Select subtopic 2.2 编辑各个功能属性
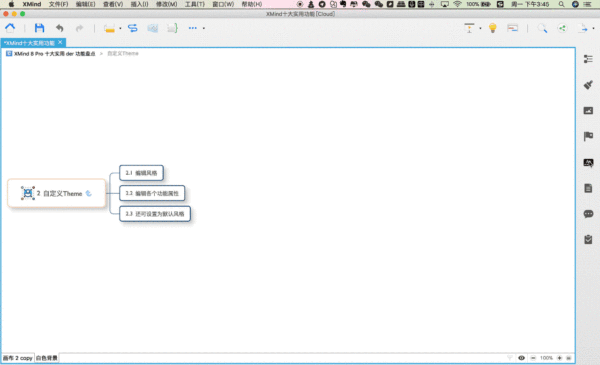This screenshot has height=365, width=600. [152, 193]
